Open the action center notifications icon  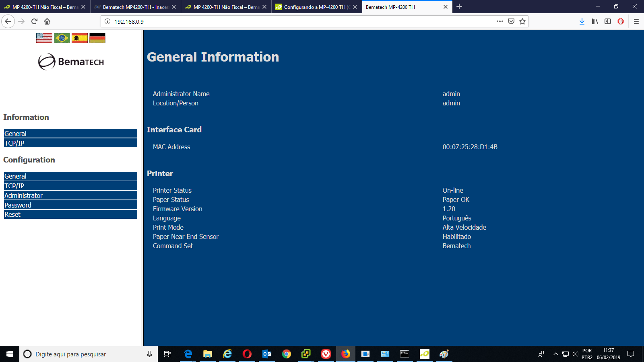[x=631, y=354]
